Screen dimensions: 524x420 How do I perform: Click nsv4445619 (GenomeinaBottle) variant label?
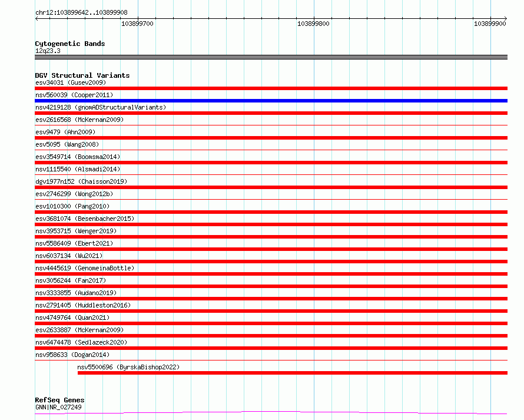click(x=85, y=268)
